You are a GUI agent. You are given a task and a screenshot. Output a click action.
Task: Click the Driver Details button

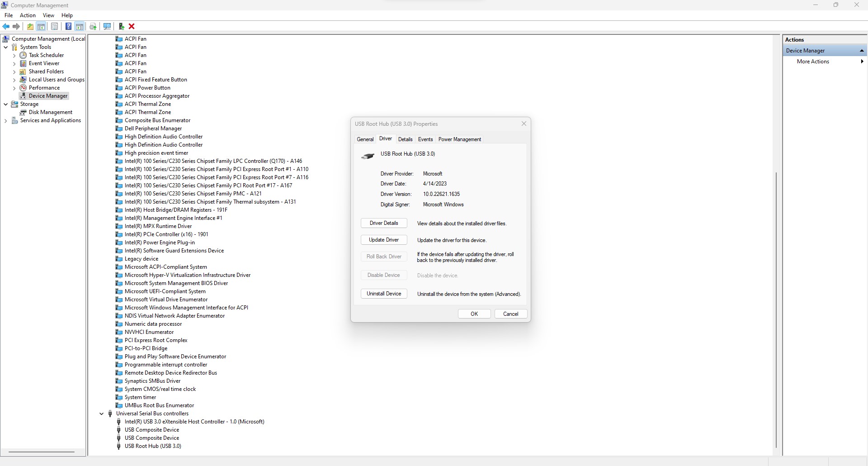point(384,223)
